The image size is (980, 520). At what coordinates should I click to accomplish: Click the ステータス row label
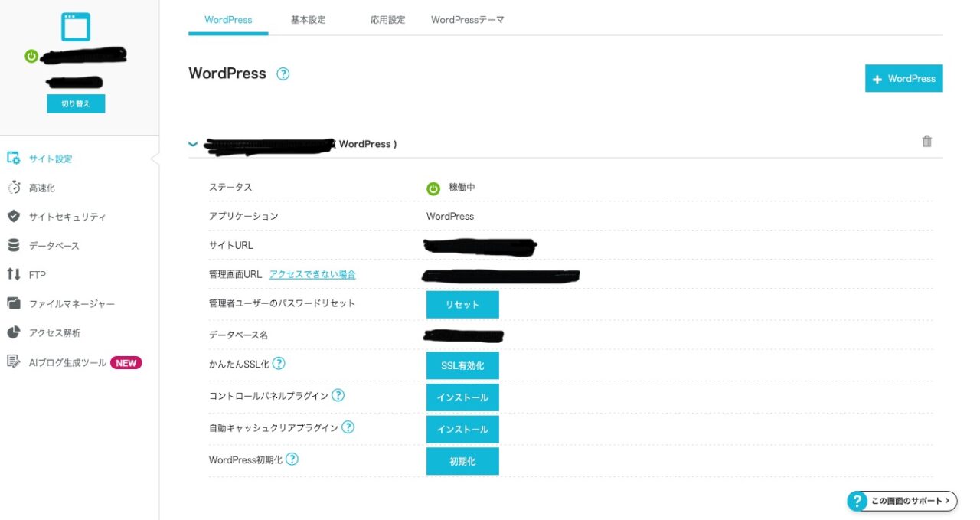pyautogui.click(x=230, y=187)
